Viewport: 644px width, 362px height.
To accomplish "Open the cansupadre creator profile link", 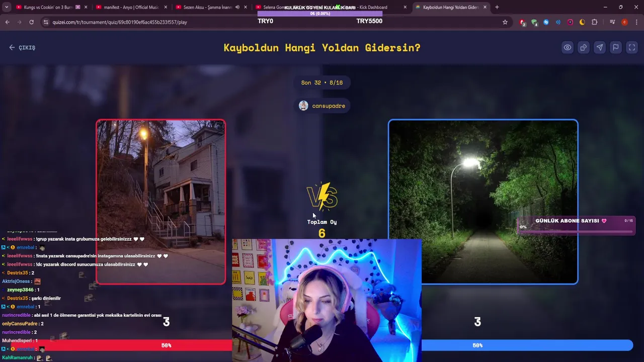I will coord(322,106).
